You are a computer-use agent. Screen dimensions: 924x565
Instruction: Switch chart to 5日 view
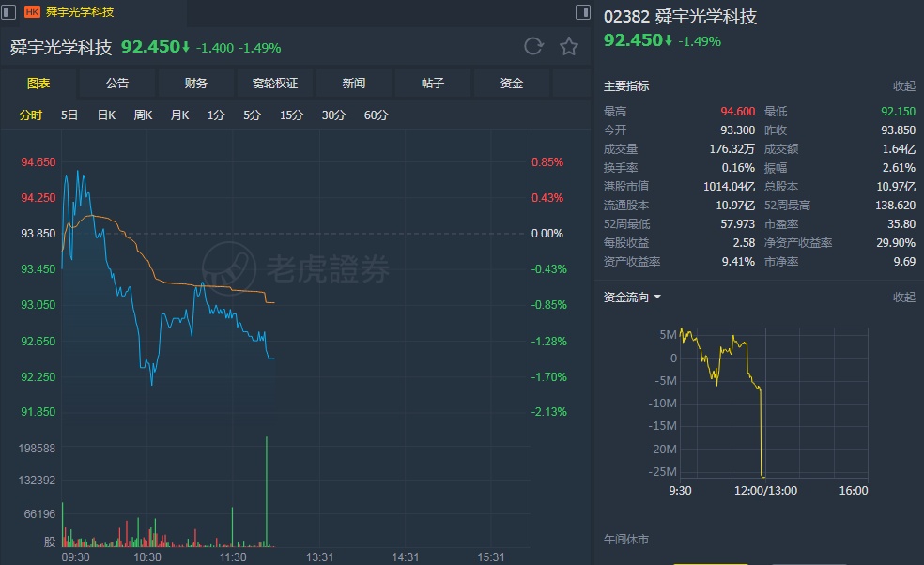pos(69,115)
